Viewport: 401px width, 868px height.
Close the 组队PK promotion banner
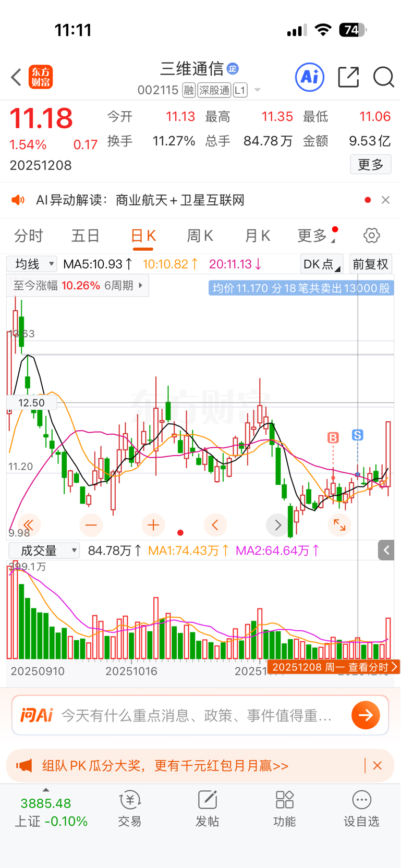(x=378, y=765)
